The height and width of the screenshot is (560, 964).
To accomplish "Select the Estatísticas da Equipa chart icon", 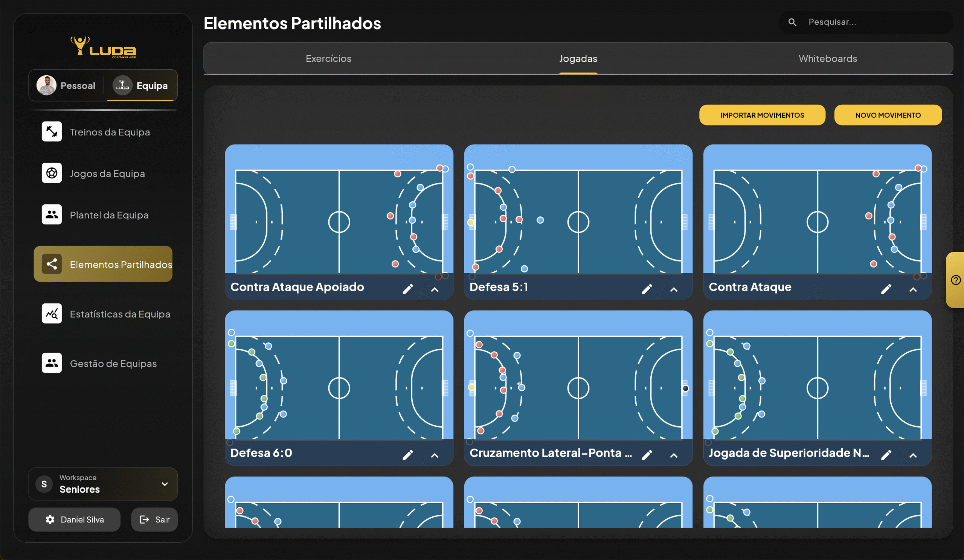I will pos(52,313).
